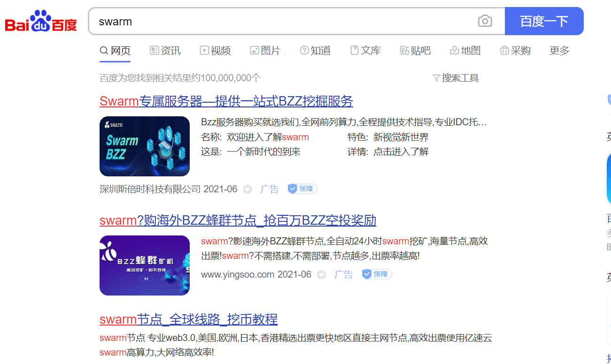Switch to the 资讯 tab
The width and height of the screenshot is (611, 364).
click(x=165, y=51)
